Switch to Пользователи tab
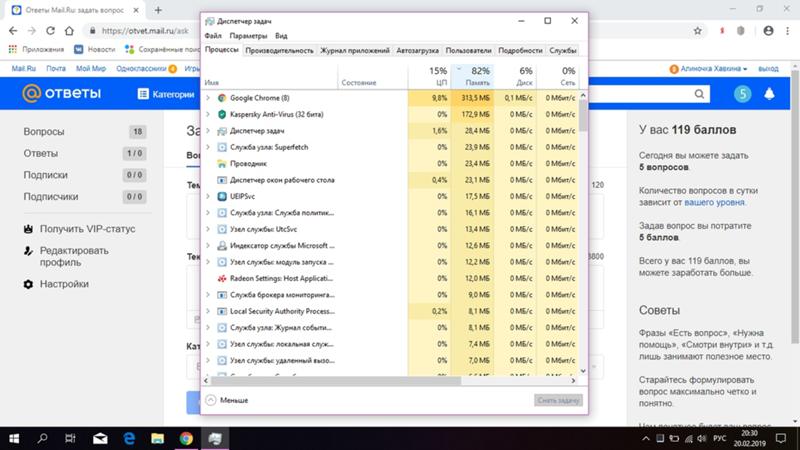Viewport: 800px width, 450px height. (x=468, y=51)
